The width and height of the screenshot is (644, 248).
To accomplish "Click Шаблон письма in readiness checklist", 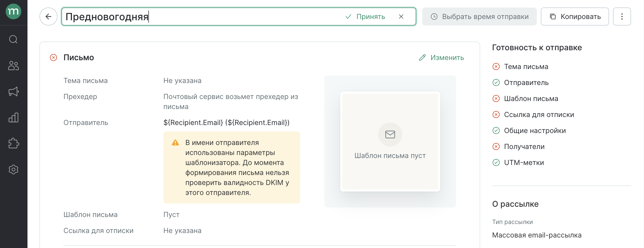I will coord(531,98).
